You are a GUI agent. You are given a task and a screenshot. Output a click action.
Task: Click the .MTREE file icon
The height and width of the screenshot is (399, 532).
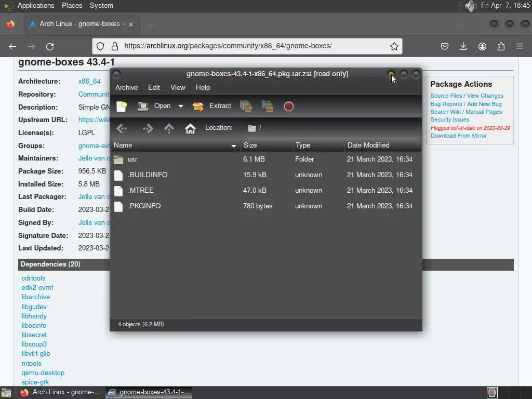point(118,191)
